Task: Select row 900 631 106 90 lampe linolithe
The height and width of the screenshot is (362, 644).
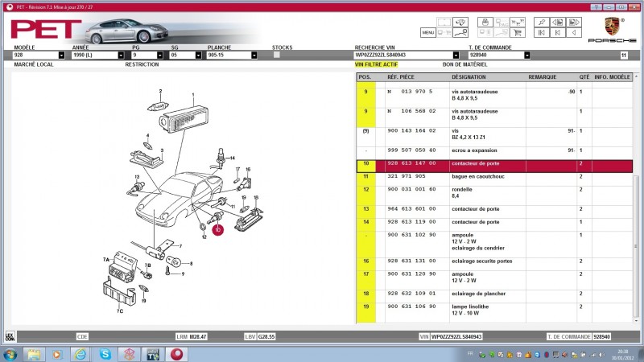Action: pyautogui.click(x=494, y=313)
